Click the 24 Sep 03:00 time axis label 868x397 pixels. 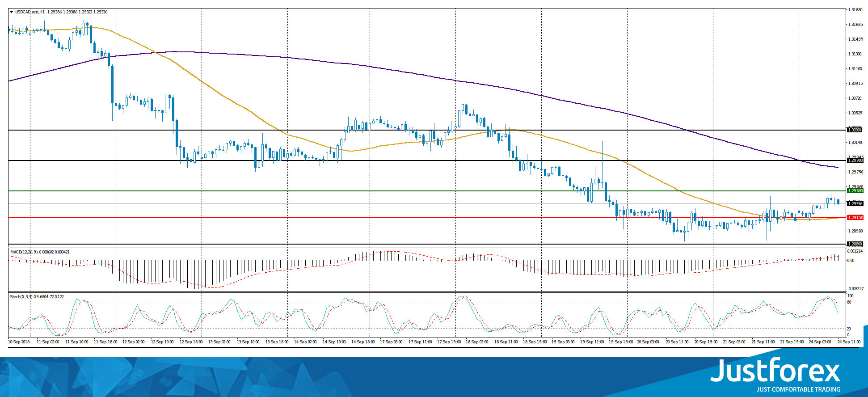click(x=821, y=342)
